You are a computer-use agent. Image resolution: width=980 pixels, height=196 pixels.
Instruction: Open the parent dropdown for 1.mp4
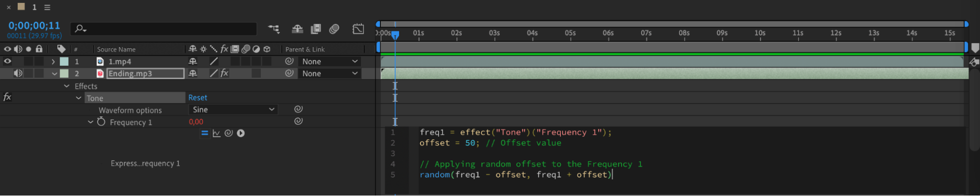(329, 61)
